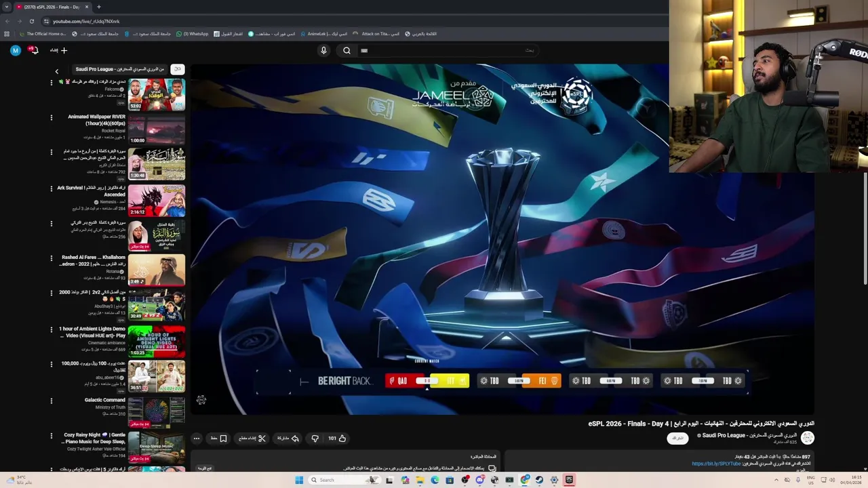This screenshot has width=868, height=488.
Task: Start voice search with microphone icon
Action: pyautogui.click(x=323, y=50)
